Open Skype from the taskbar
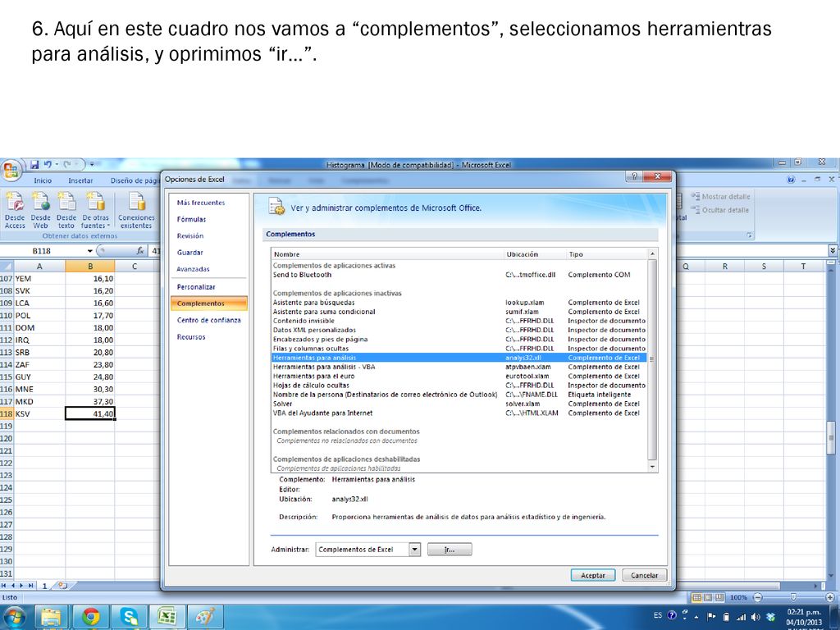 (x=129, y=617)
